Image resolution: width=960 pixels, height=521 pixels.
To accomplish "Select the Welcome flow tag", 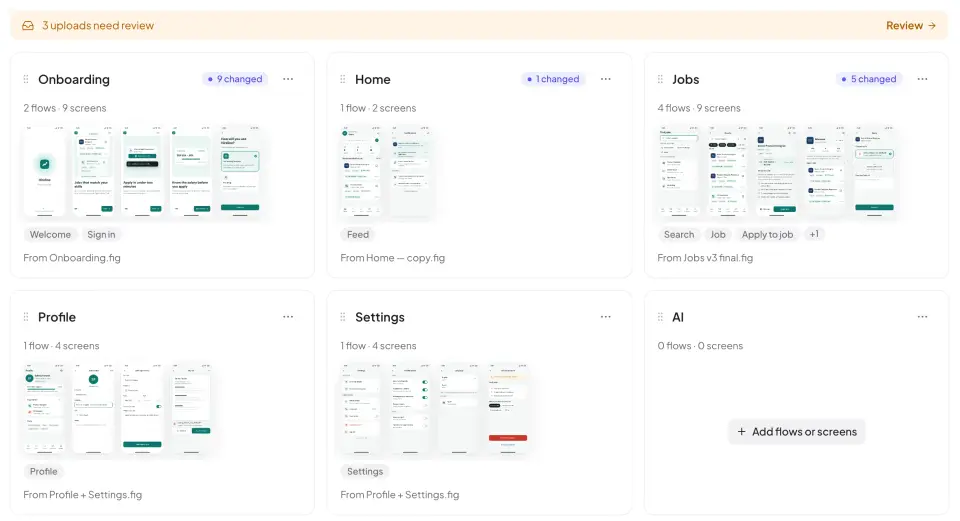I will [50, 234].
